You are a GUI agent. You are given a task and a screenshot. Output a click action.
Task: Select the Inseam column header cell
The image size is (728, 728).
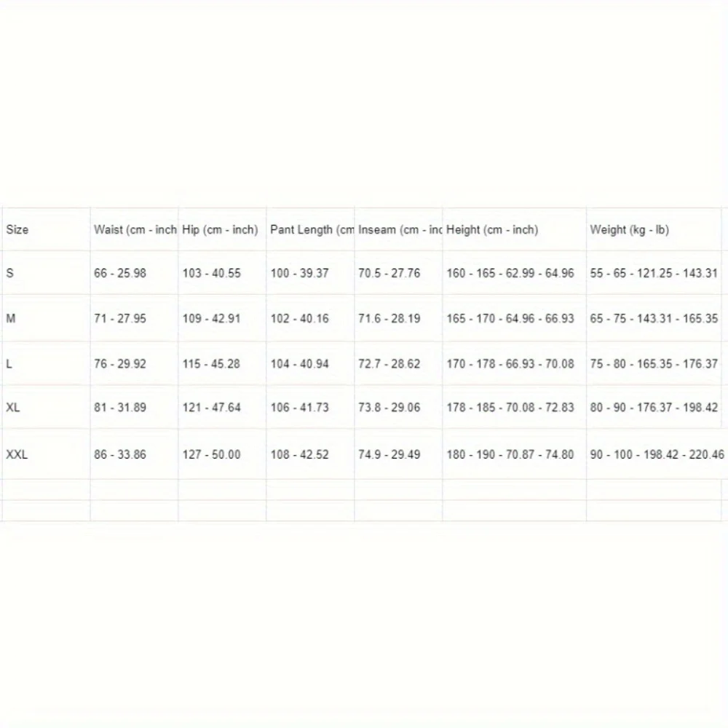pos(398,229)
